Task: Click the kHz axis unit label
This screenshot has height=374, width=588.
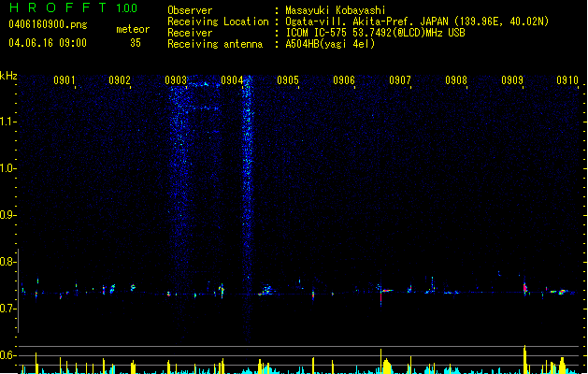Action: pyautogui.click(x=8, y=76)
